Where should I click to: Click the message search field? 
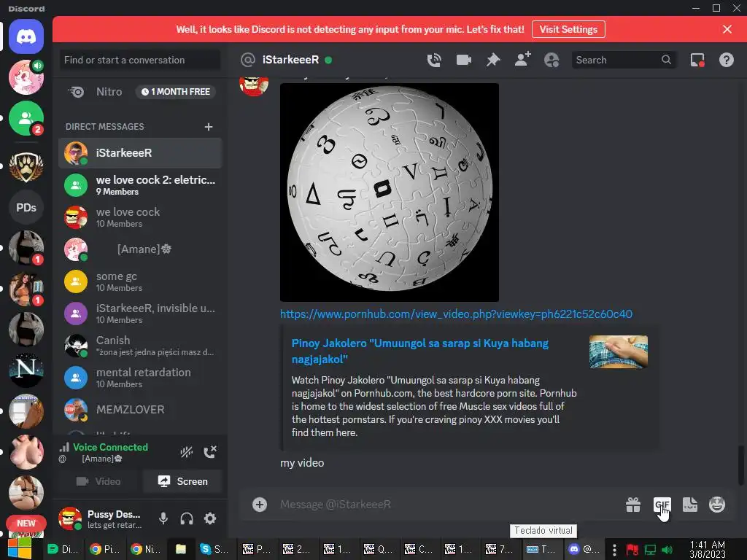[624, 60]
